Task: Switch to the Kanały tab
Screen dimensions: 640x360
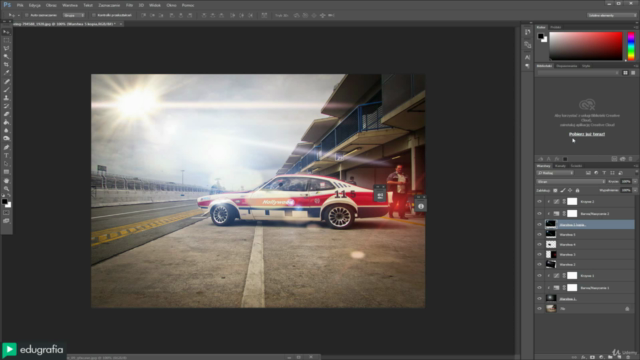Action: tap(560, 166)
